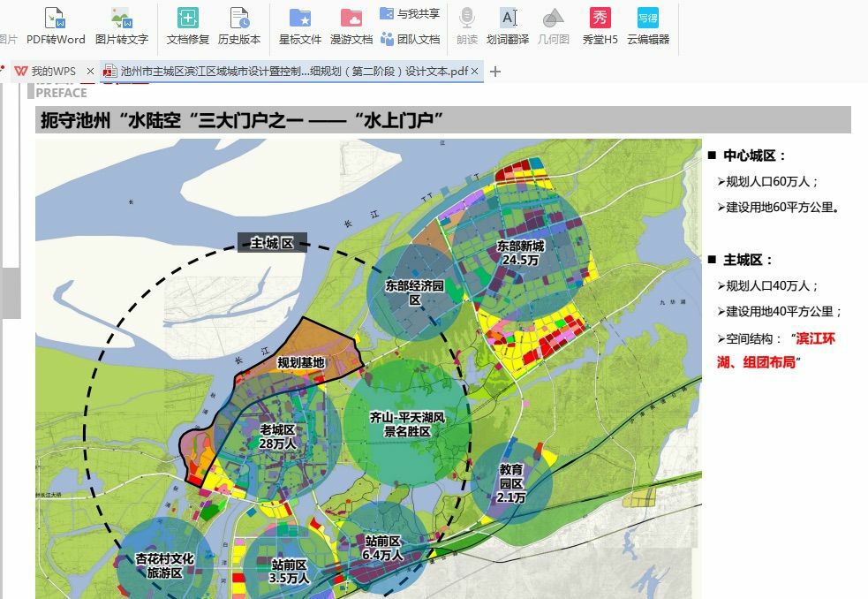Open 团队文档 team documents

411,40
